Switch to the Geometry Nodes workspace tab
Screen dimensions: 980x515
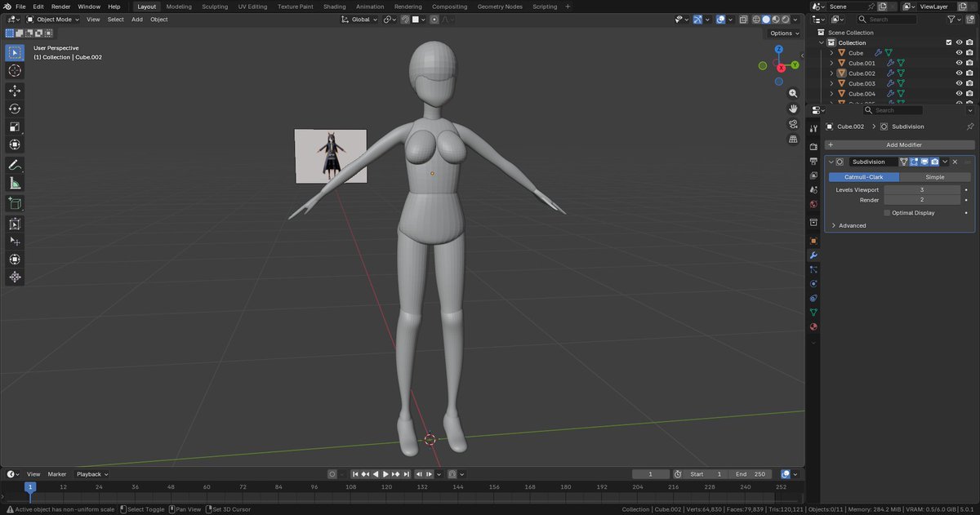pyautogui.click(x=500, y=7)
